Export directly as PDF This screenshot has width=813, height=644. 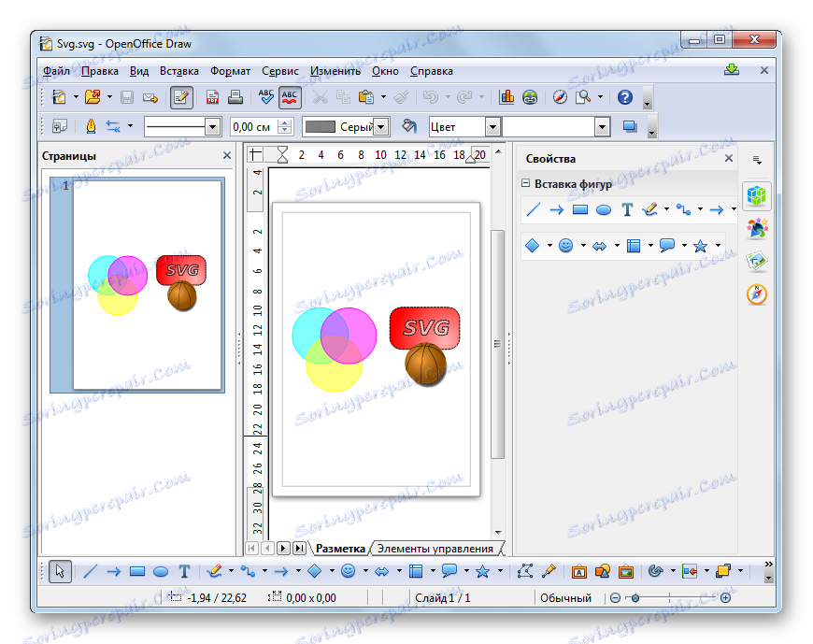[212, 97]
